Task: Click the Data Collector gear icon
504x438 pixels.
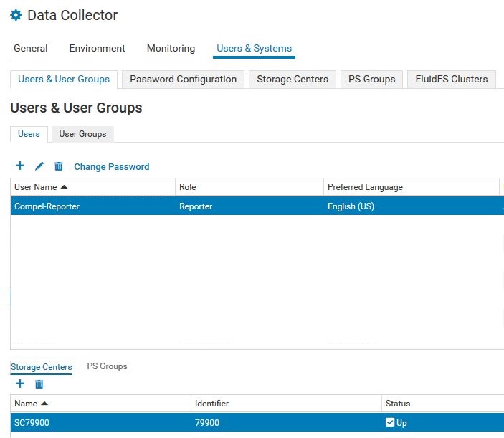Action: point(16,15)
